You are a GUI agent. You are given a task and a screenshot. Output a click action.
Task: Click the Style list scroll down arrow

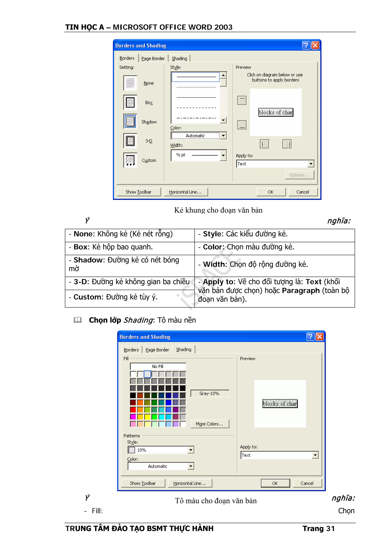click(223, 120)
